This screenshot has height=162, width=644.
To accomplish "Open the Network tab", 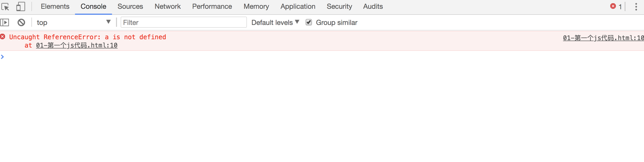I will point(167,6).
